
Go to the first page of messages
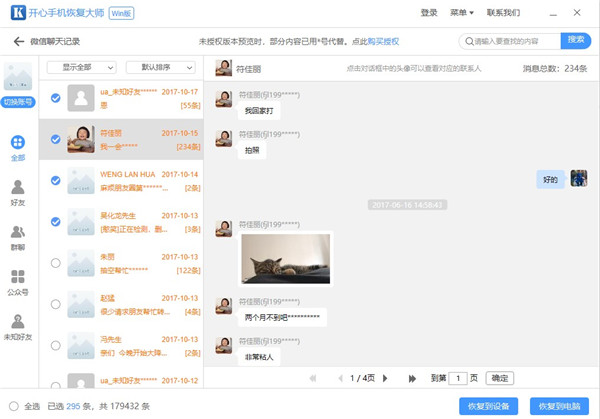313,378
